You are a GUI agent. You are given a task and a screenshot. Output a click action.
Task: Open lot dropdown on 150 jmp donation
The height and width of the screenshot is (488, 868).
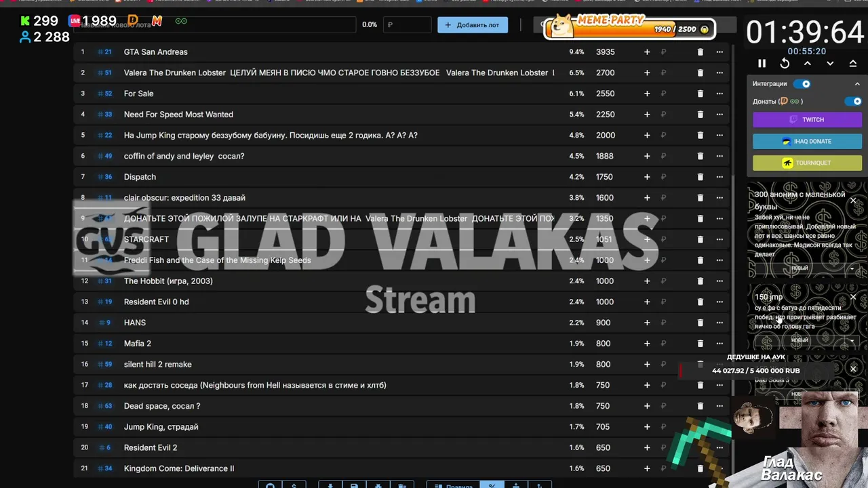[852, 340]
